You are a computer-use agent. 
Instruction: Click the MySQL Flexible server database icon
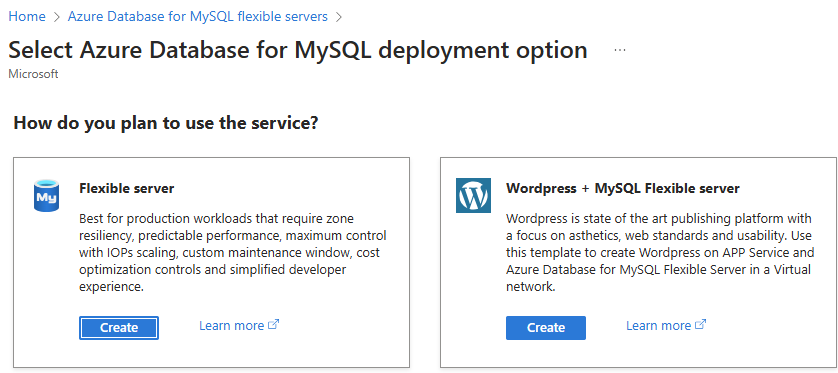(x=46, y=196)
